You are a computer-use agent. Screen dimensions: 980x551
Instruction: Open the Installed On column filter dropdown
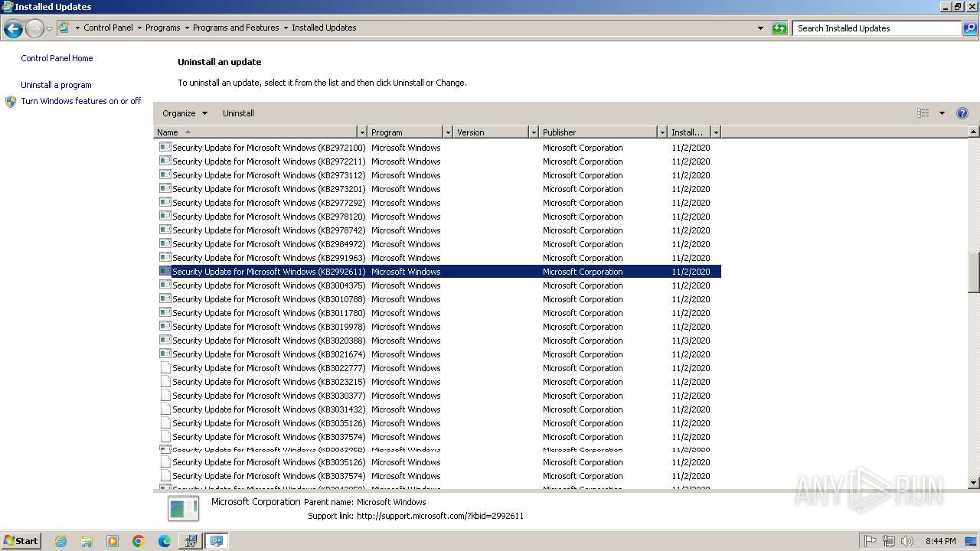pyautogui.click(x=716, y=132)
